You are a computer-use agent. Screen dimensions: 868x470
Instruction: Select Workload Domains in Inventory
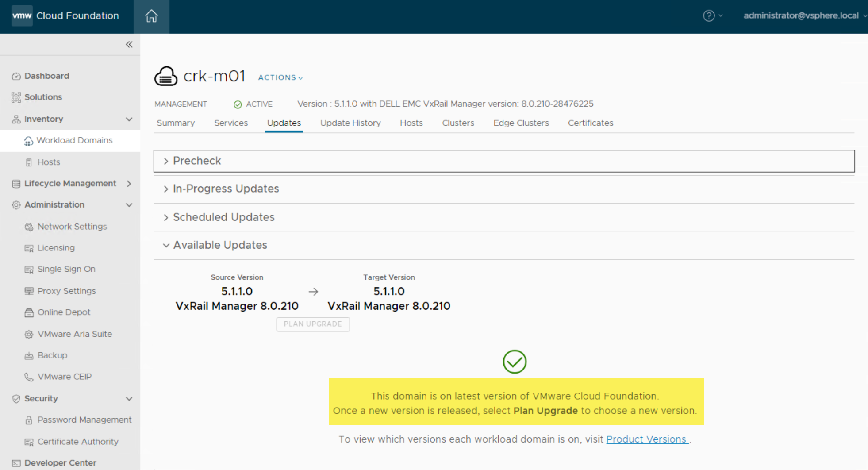[74, 140]
